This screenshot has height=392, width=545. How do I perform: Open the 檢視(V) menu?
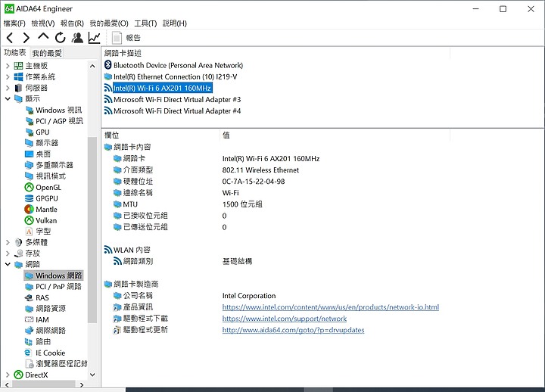43,23
